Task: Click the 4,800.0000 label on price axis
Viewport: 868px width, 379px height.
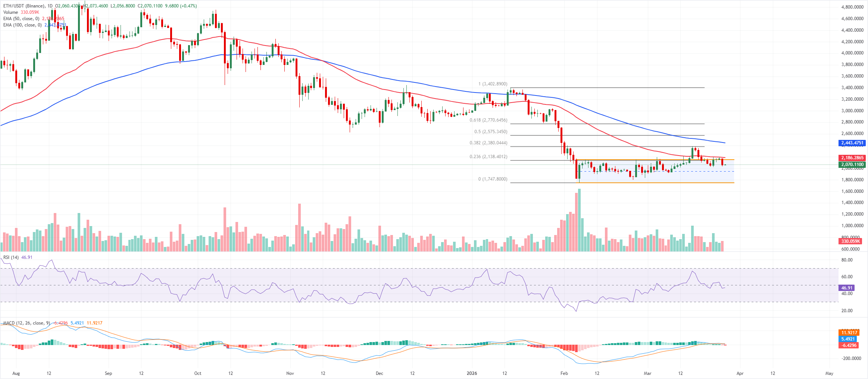Action: click(852, 7)
